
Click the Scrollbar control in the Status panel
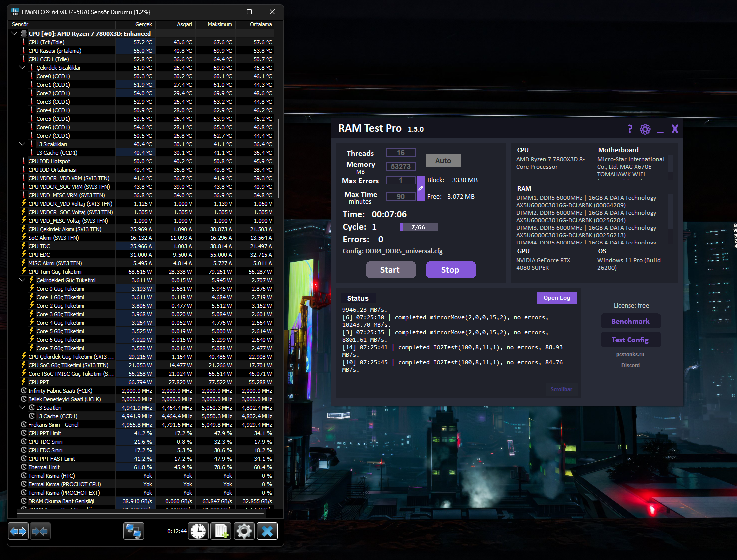click(561, 389)
